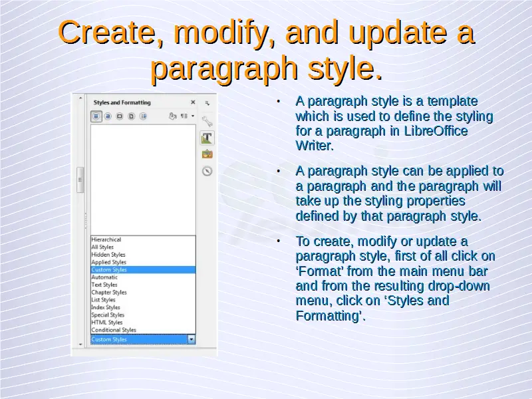Screen dimensions: 532x399
Task: Activate Fill Format Mode paint bucket
Action: 172,116
